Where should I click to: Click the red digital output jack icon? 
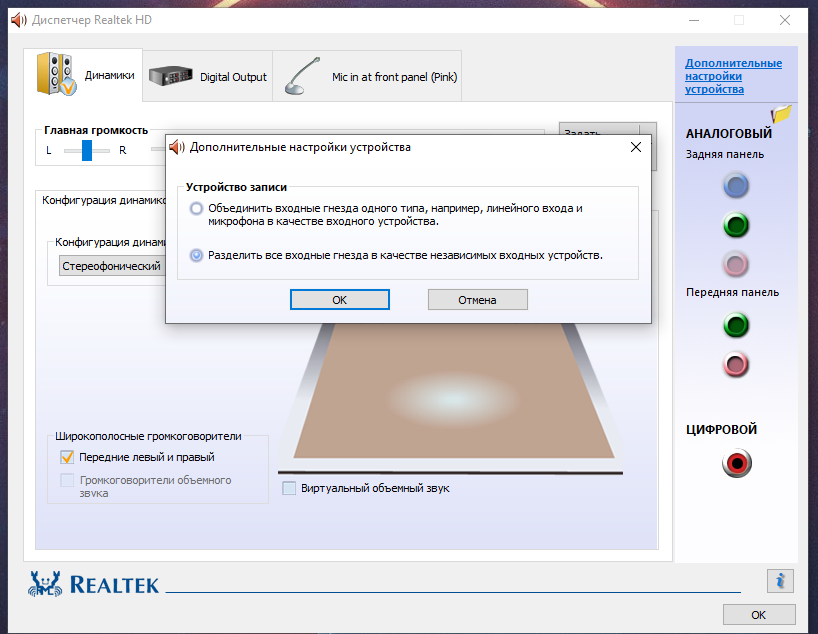tap(737, 463)
